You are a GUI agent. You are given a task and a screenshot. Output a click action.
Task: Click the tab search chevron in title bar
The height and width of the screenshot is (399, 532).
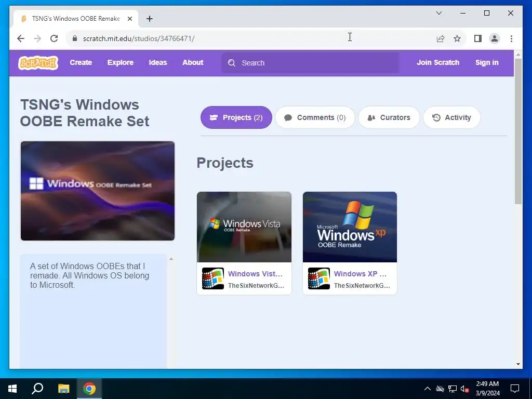[x=438, y=13]
